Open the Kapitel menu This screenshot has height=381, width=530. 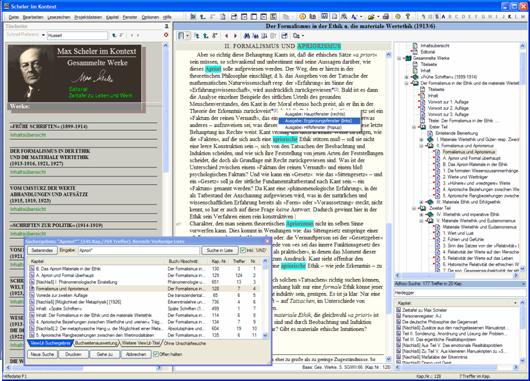[113, 17]
